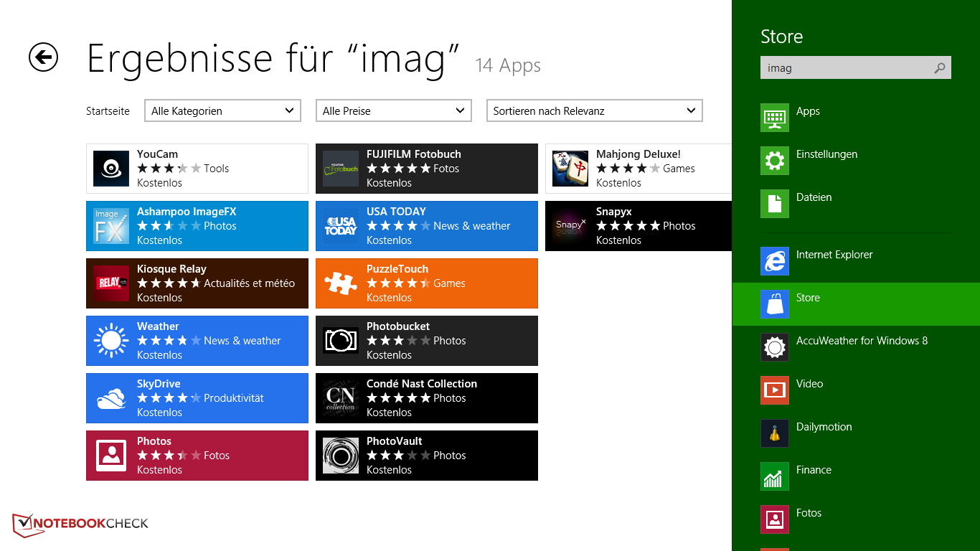The width and height of the screenshot is (980, 551).
Task: Open the USA TODAY app tile
Action: click(x=427, y=226)
